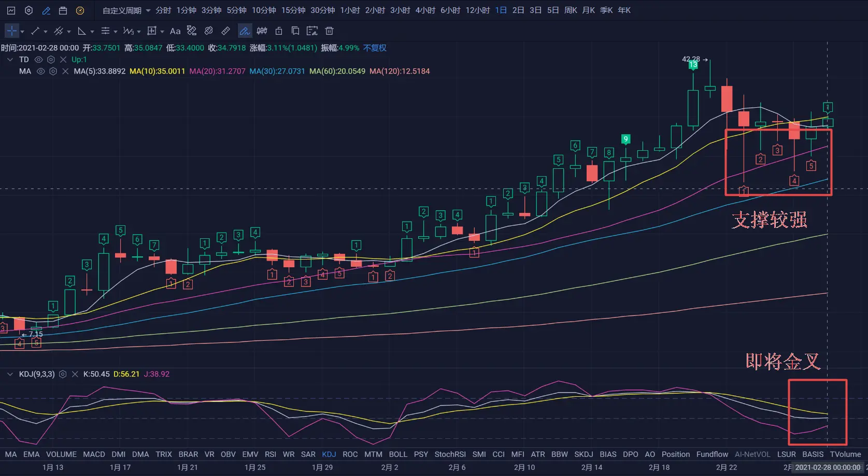Expand rectangle tool dropdown arrow
Screen dimensions: 868x476
pos(162,32)
